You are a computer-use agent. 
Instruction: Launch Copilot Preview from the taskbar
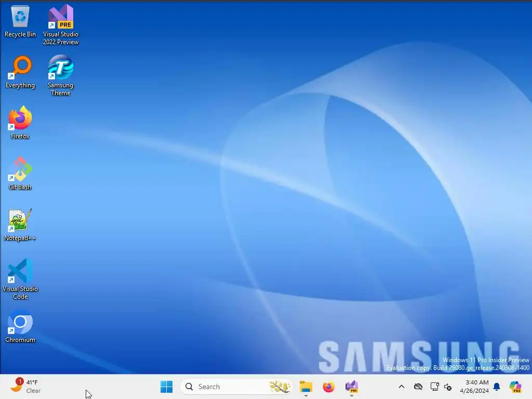pos(515,387)
